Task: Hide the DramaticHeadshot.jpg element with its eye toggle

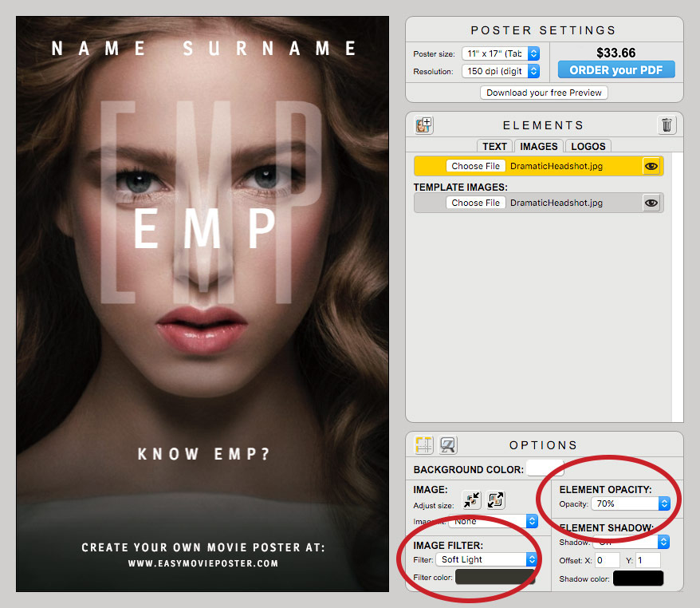Action: click(x=651, y=166)
